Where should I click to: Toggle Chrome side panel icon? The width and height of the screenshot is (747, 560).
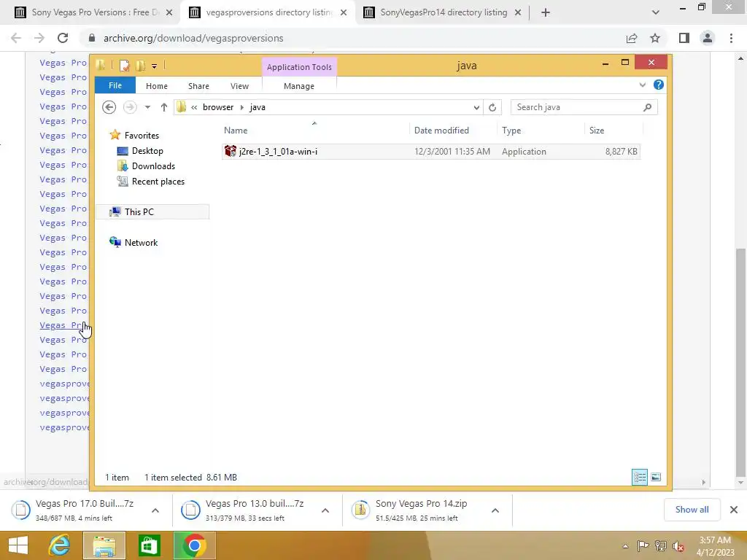point(684,38)
